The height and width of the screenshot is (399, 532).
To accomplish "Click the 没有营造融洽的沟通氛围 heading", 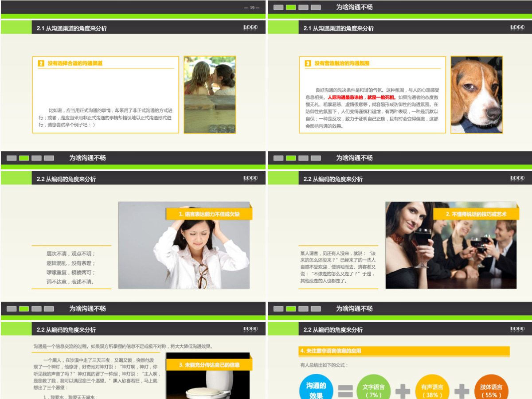I will pos(342,63).
